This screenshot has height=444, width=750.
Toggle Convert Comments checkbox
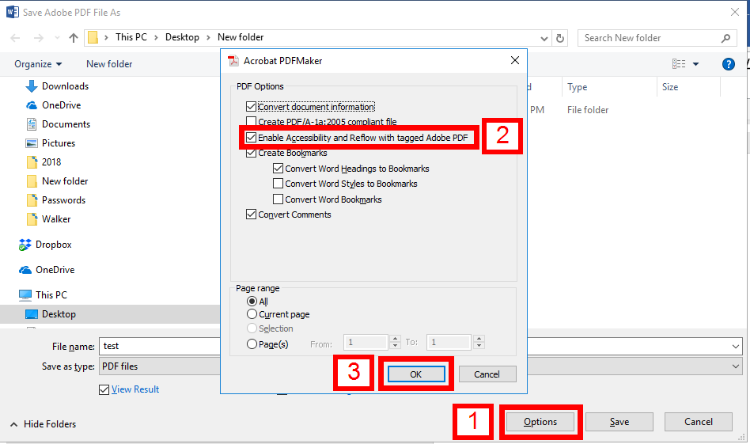coord(251,214)
